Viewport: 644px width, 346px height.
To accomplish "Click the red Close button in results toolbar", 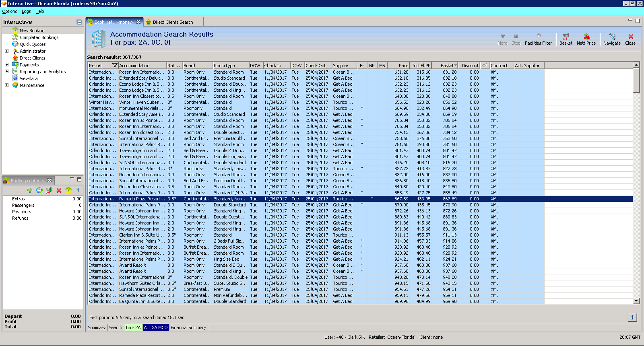I will tap(630, 39).
